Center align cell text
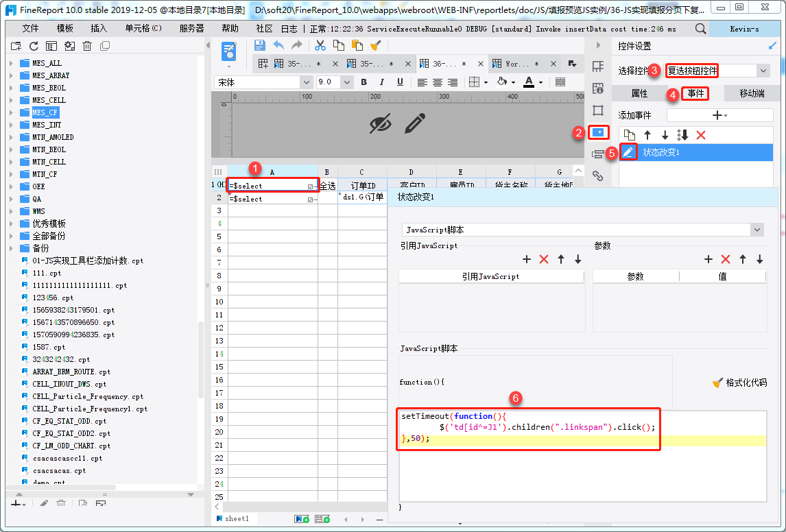 pyautogui.click(x=437, y=82)
